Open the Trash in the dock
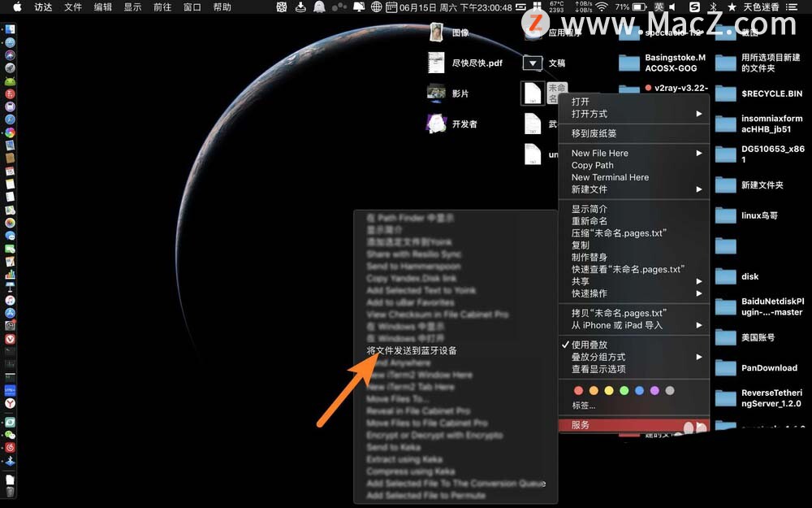 click(x=10, y=492)
